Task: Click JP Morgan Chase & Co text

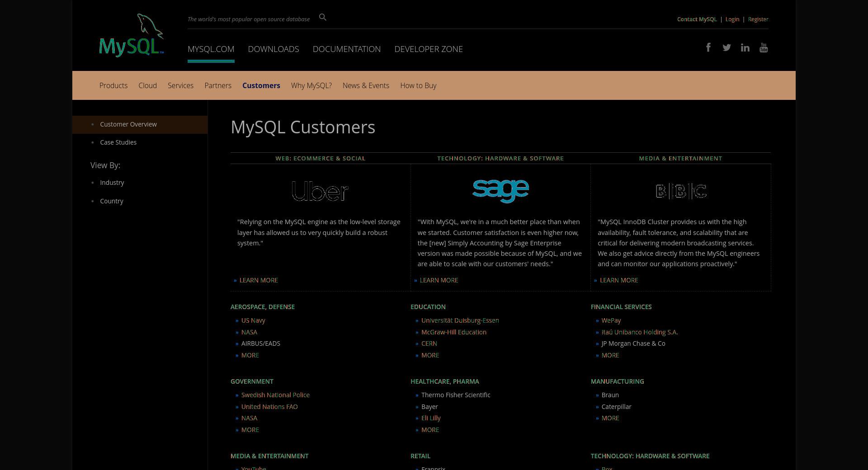Action: pos(633,343)
